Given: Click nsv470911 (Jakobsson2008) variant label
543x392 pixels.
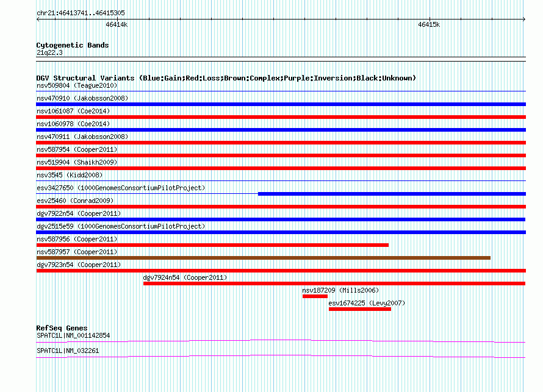Looking at the screenshot, I should 82,137.
